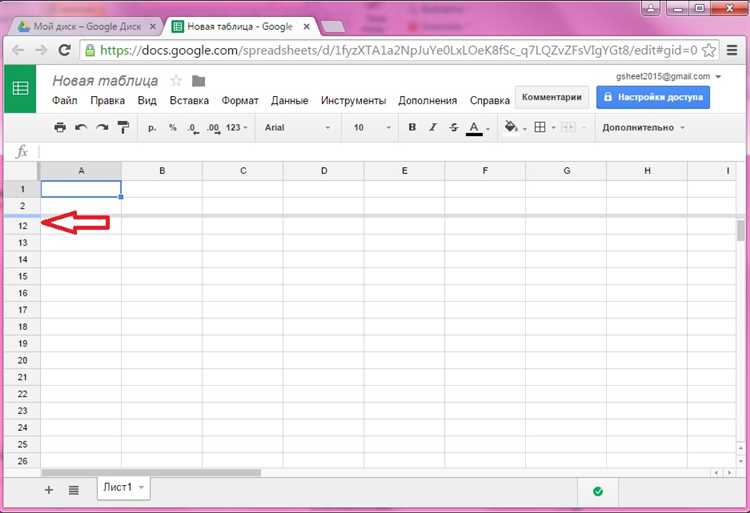Open the Chrome hamburger menu
Image resolution: width=750 pixels, height=513 pixels.
[732, 50]
